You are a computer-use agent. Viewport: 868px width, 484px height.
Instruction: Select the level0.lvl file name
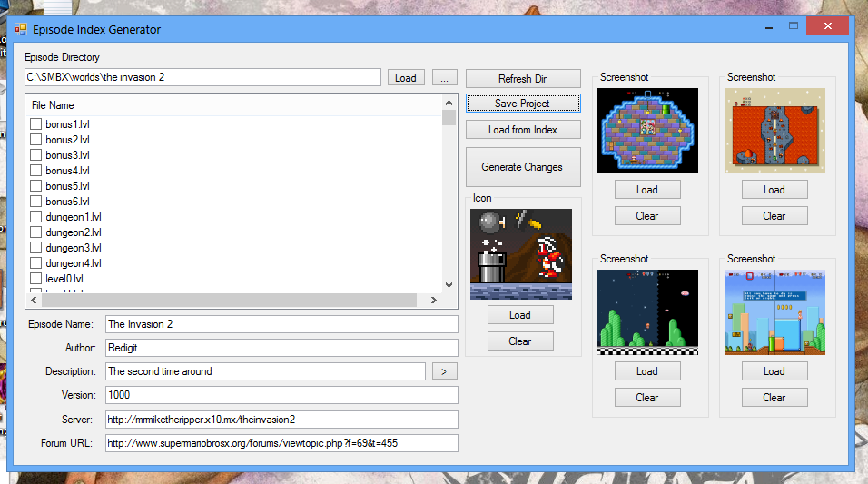tap(64, 279)
